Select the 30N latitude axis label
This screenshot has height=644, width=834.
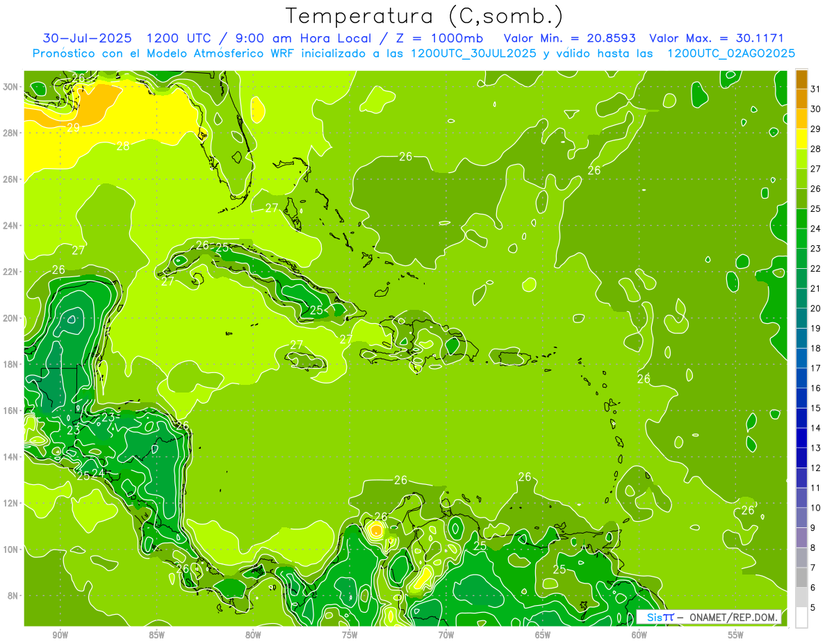coord(11,87)
